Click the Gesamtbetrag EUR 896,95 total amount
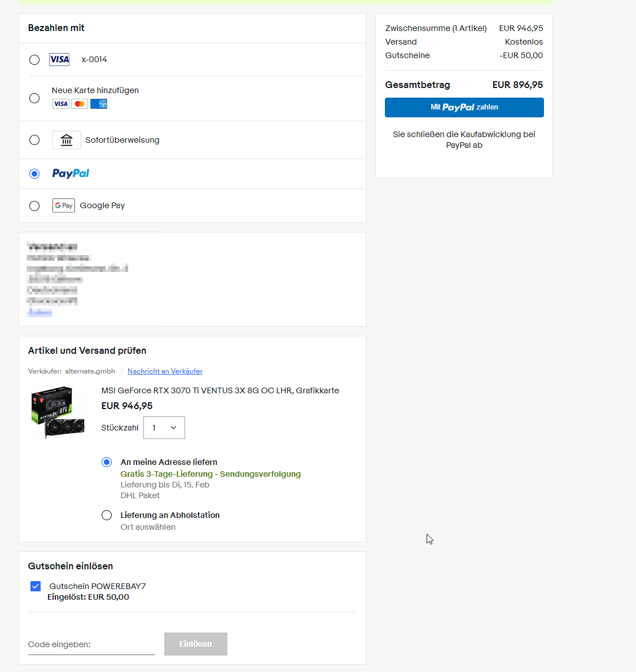 (517, 85)
